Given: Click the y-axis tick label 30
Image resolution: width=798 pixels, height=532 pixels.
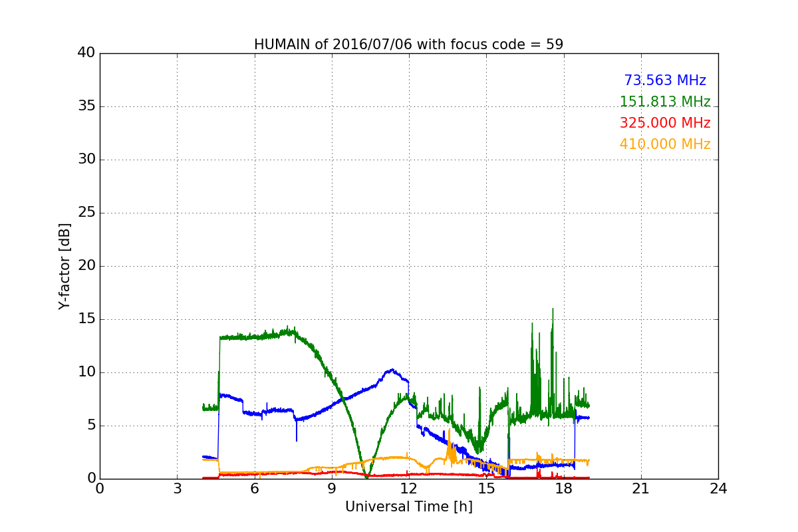Looking at the screenshot, I should click(86, 160).
